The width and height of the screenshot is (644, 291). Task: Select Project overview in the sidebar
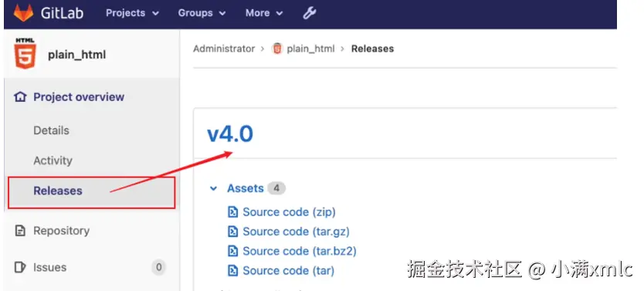(x=79, y=97)
